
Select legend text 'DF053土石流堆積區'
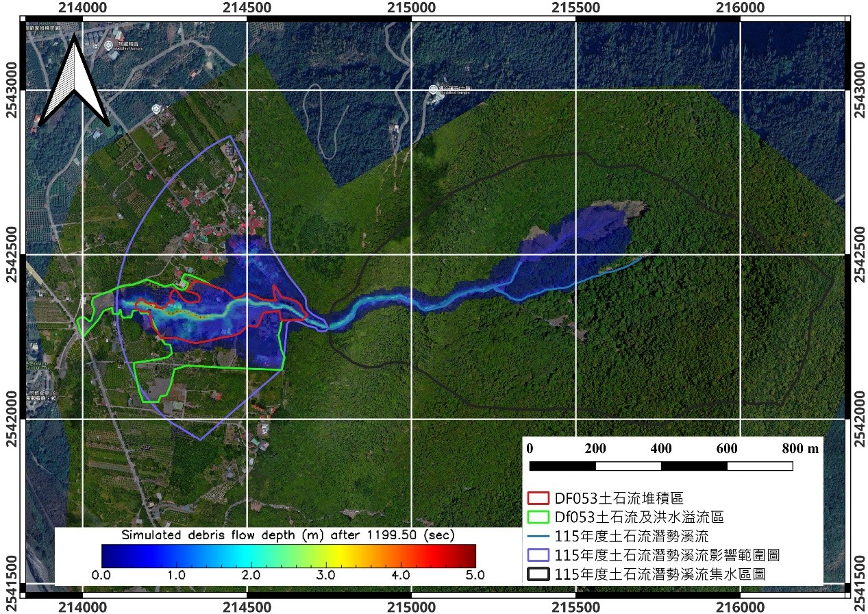(619, 498)
